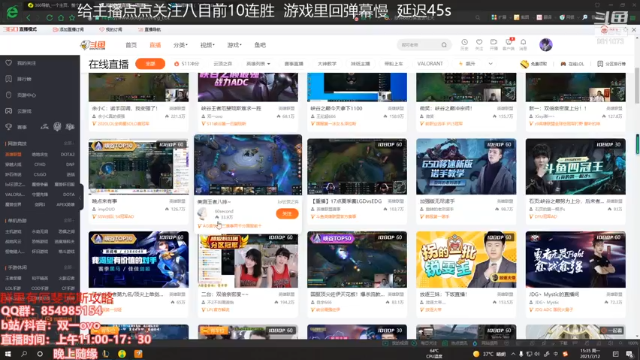The height and width of the screenshot is (360, 640).
Task: Open the Windows Start button
Action: 8,354
